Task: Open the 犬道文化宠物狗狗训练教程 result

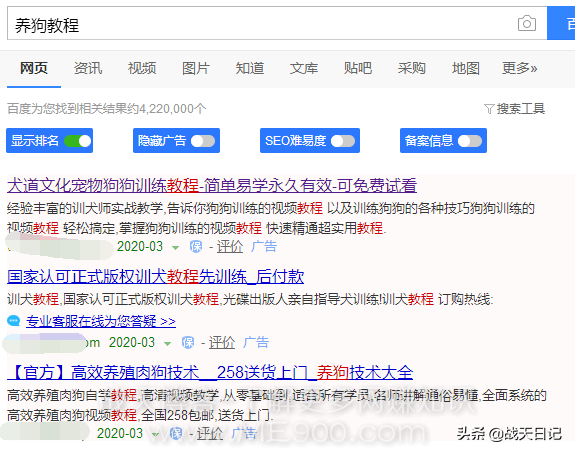Action: tap(212, 185)
